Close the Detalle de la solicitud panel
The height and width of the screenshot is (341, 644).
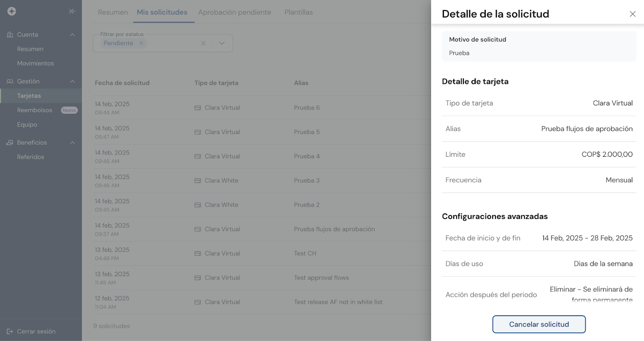(x=633, y=14)
